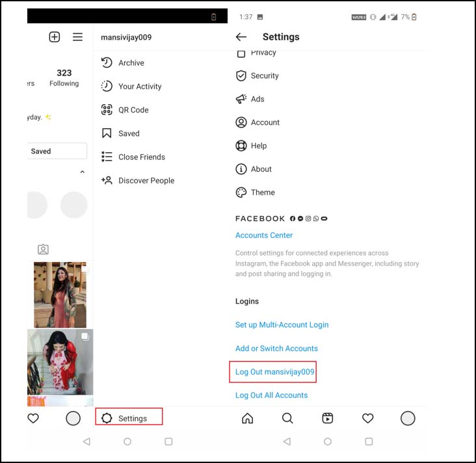476x463 pixels.
Task: Open Accounts Center link
Action: coord(264,235)
